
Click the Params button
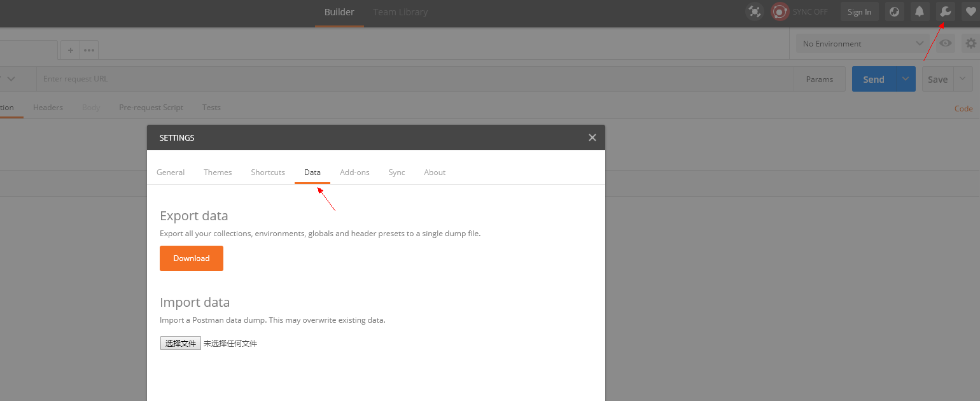819,79
